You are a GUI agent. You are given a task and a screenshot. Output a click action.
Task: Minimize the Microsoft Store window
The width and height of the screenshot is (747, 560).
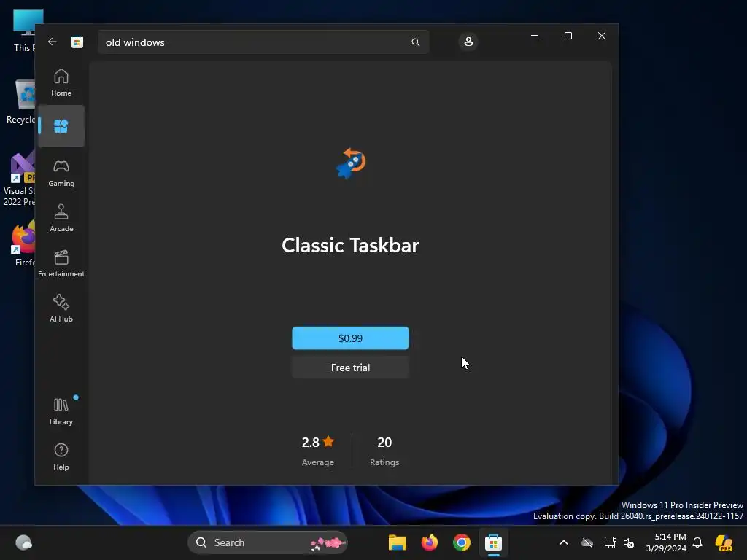535,36
